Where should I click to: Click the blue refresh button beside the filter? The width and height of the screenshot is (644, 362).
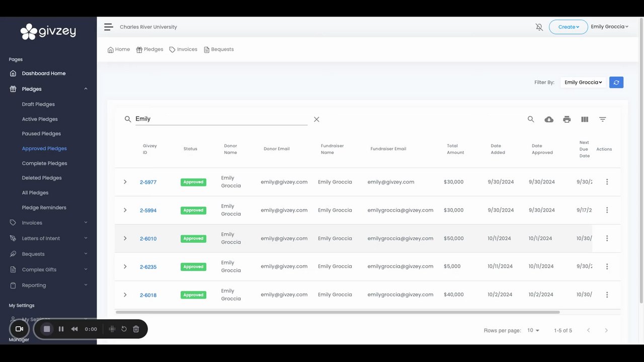616,82
